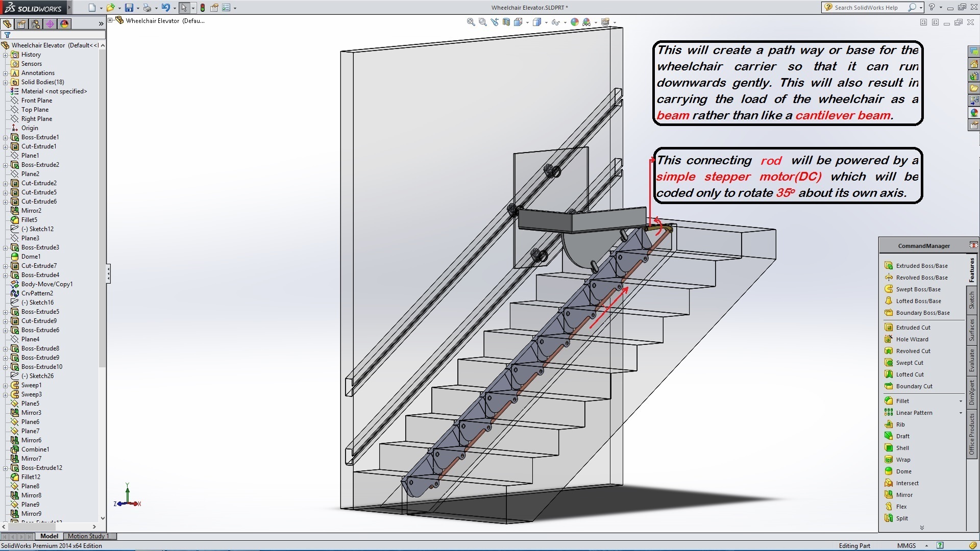980x551 pixels.
Task: Expand the Boss-Extrude1 feature node
Action: [6, 137]
